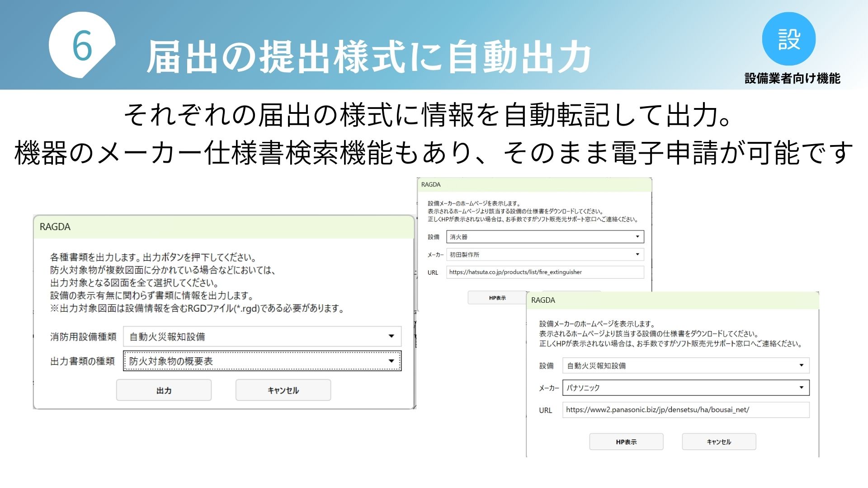Expand the 設備 dropdown showing 消火器
868x488 pixels.
click(545, 237)
